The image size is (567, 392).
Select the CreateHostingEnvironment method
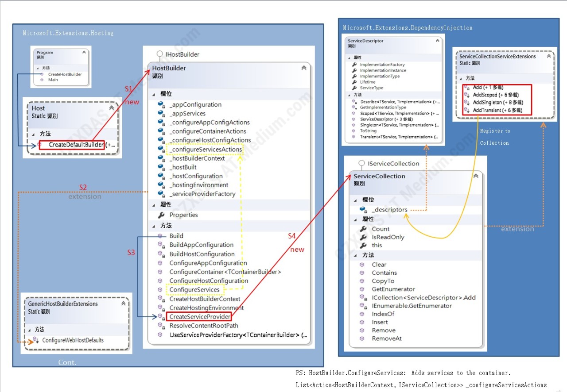(206, 307)
